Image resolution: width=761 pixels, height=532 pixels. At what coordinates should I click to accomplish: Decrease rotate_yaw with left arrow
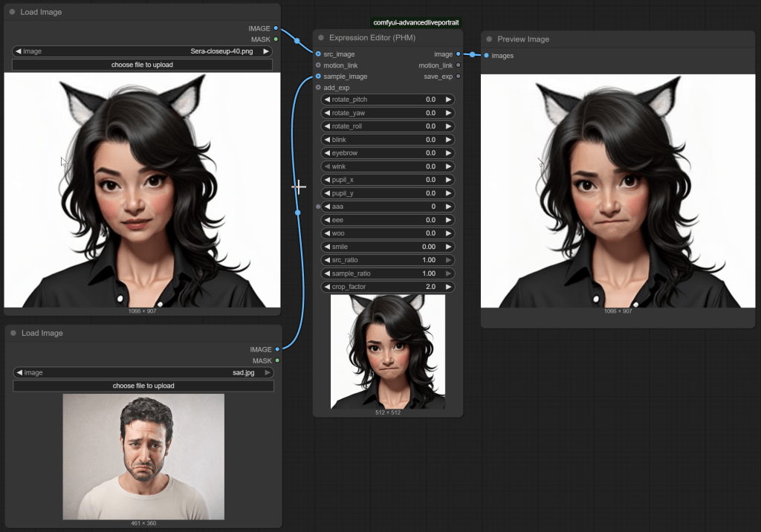[x=327, y=113]
